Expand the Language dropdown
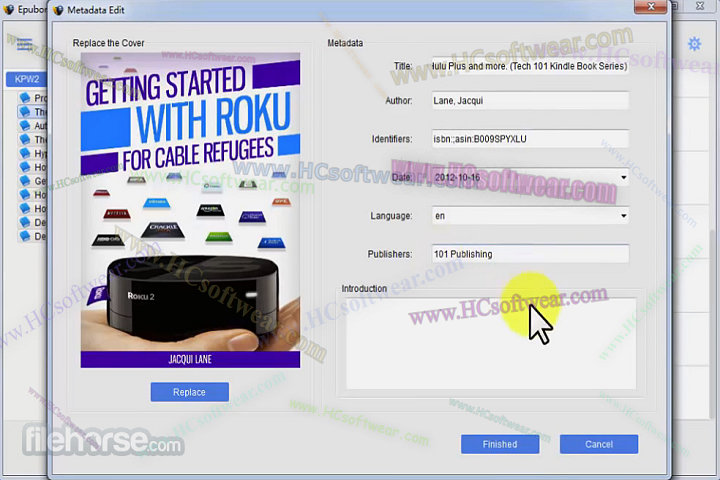Image resolution: width=720 pixels, height=480 pixels. [x=623, y=216]
